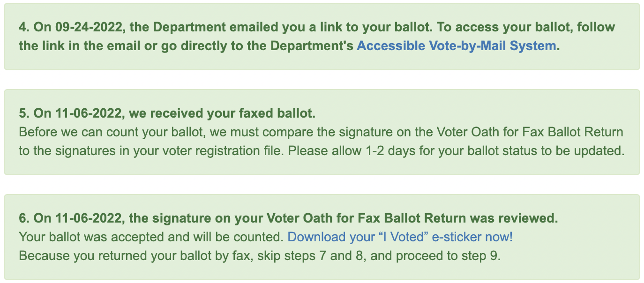Click the step 6 heading about signature reviewed
The image size is (644, 283).
click(289, 218)
